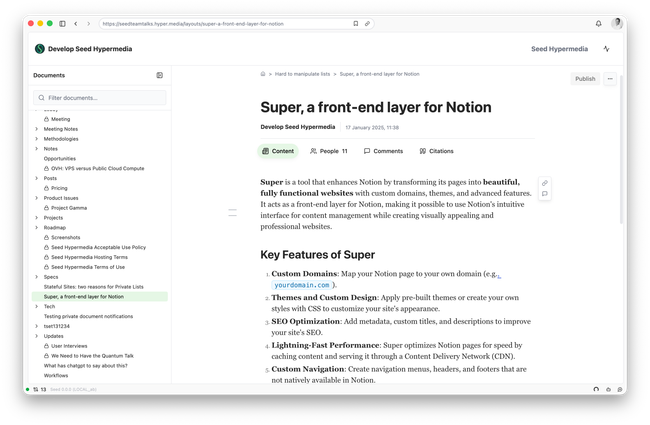Open the activity pulse icon in header
This screenshot has height=425, width=650.
pos(606,49)
